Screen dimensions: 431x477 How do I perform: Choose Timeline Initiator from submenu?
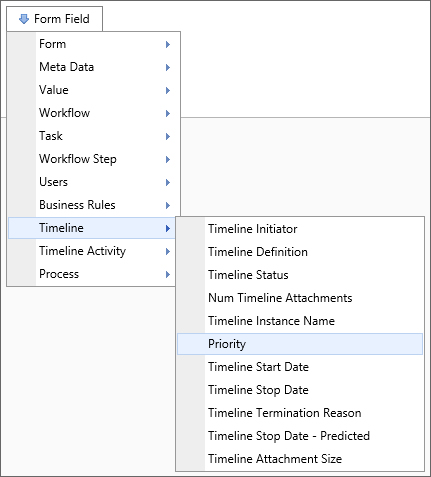(x=300, y=229)
